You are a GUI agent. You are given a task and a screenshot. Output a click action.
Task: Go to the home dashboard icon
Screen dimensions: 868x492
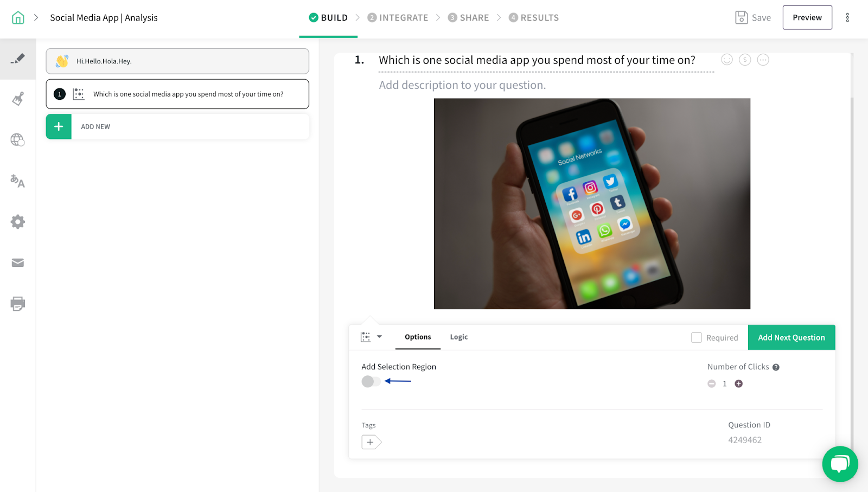[x=18, y=17]
